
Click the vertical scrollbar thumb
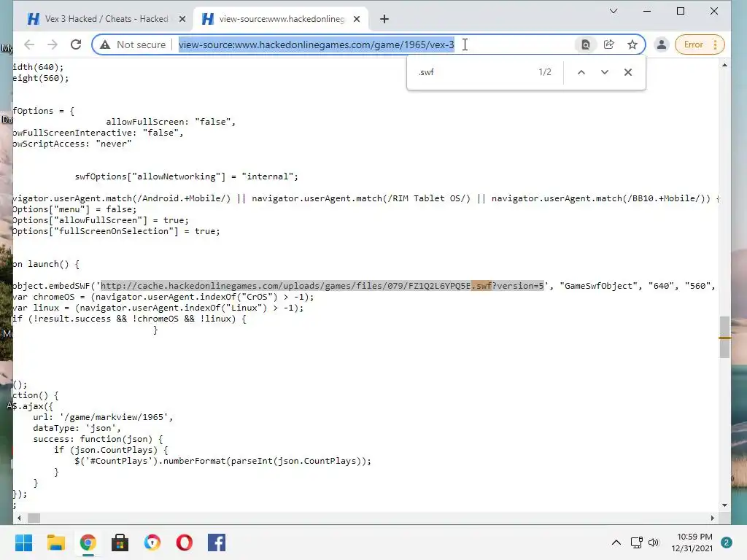coord(724,337)
